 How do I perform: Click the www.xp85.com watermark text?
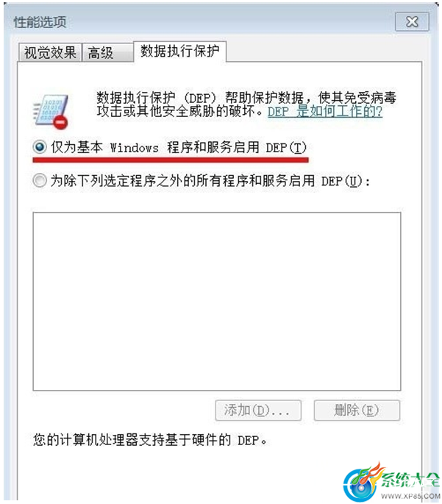click(411, 496)
